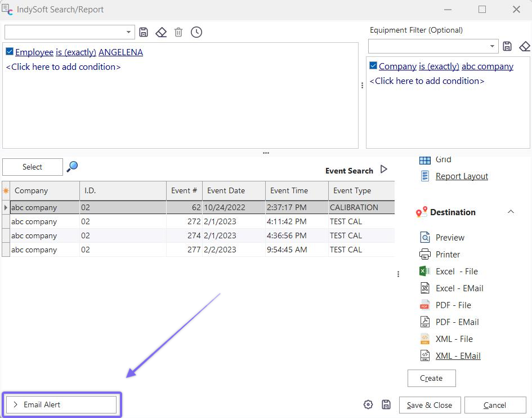Open settings gear icon near Save & Close
Image resolution: width=532 pixels, height=418 pixels.
pyautogui.click(x=368, y=404)
